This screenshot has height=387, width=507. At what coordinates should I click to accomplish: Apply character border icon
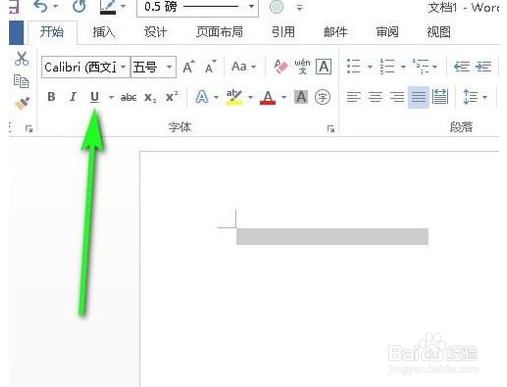coord(324,67)
